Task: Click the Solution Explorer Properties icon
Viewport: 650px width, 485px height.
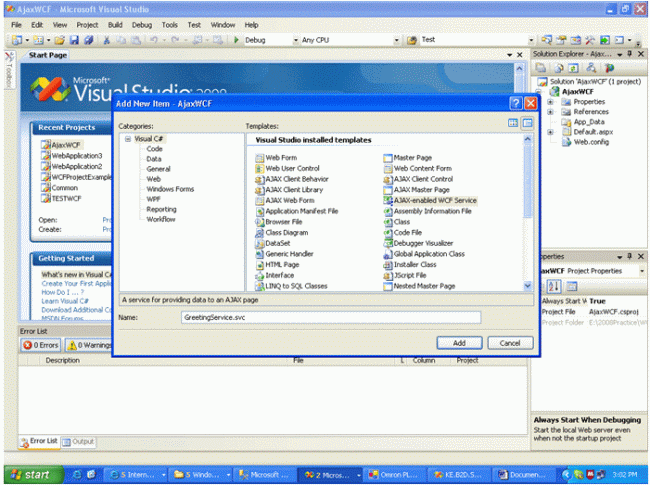Action: [541, 68]
